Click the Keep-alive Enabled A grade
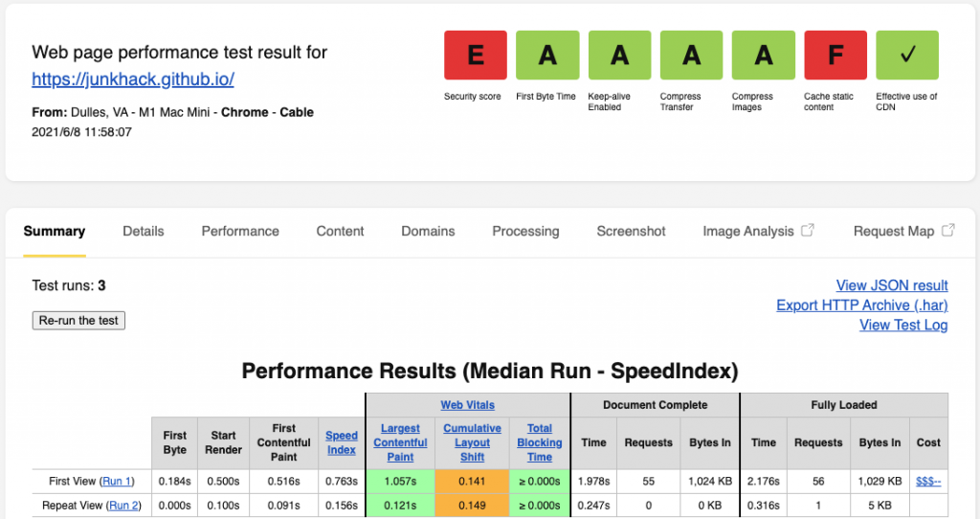The width and height of the screenshot is (980, 519). pos(619,56)
